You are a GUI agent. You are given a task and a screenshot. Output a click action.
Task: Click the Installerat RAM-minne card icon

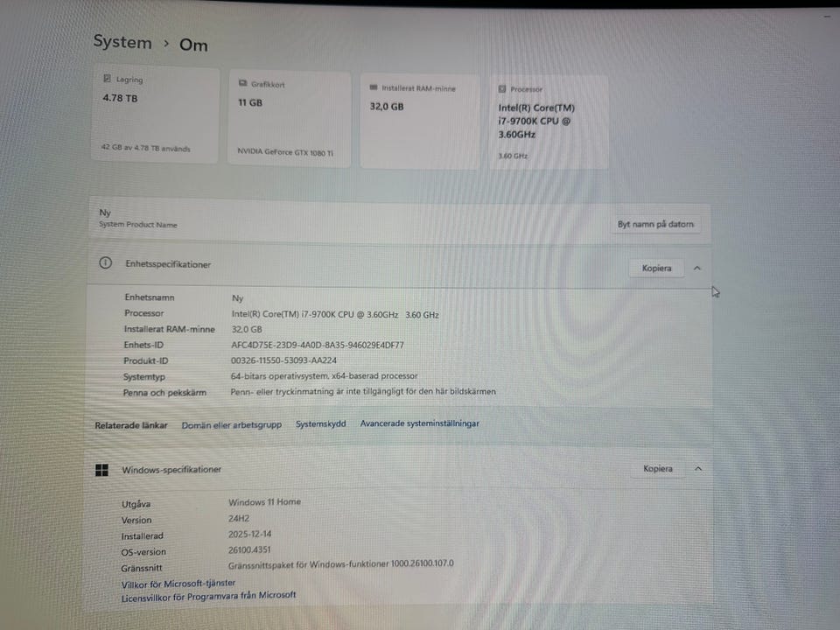click(374, 87)
